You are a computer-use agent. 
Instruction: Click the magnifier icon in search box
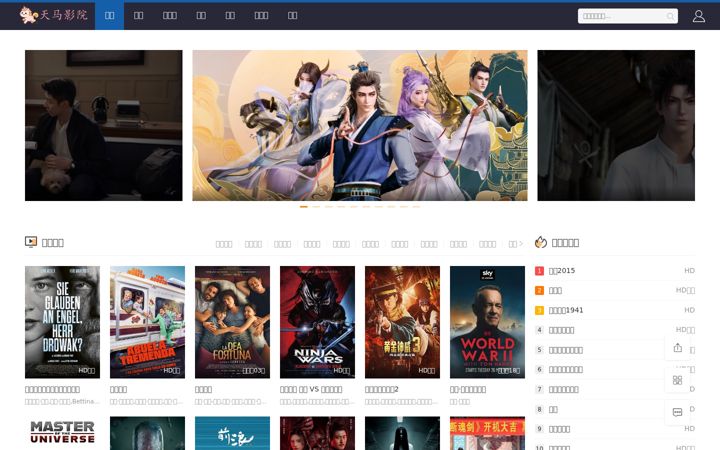[670, 16]
